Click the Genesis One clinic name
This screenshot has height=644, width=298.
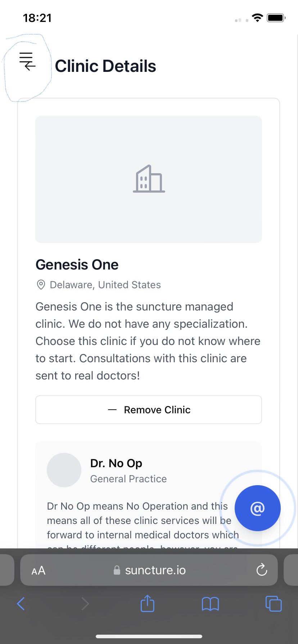click(77, 265)
